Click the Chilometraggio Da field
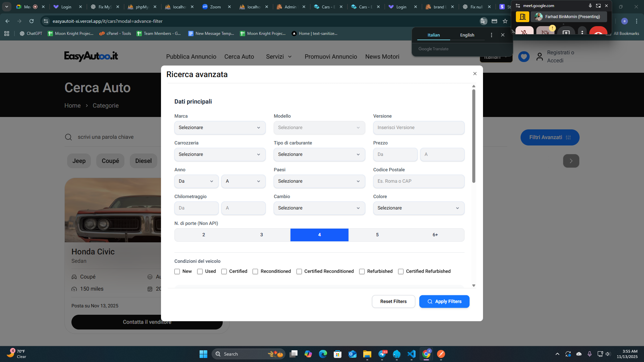 tap(196, 208)
